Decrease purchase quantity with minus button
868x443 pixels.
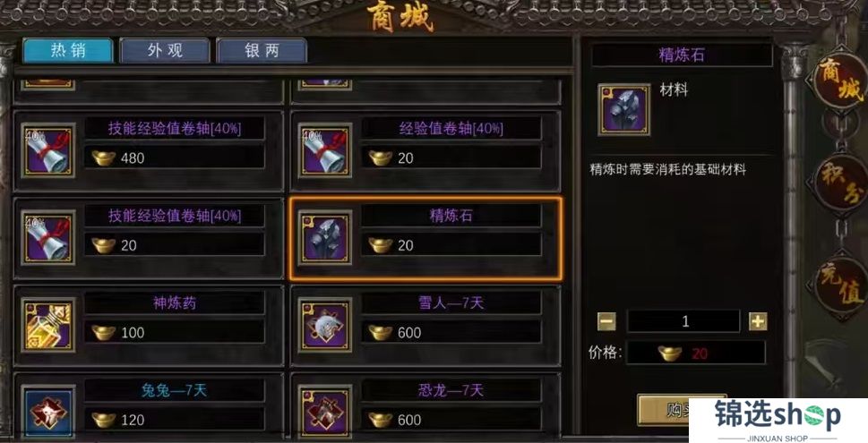[x=606, y=321]
